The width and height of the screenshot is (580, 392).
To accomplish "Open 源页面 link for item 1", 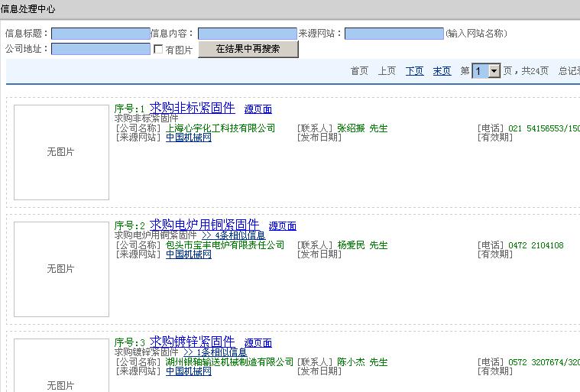I will click(258, 109).
